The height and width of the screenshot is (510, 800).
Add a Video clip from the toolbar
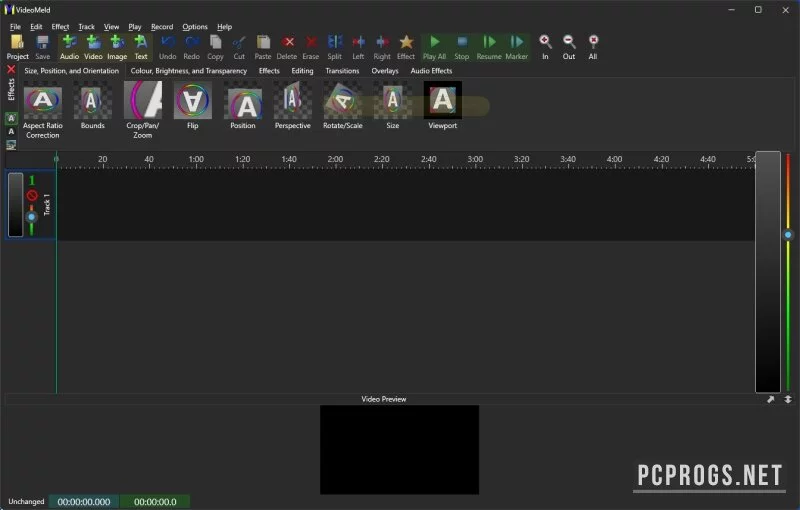93,47
